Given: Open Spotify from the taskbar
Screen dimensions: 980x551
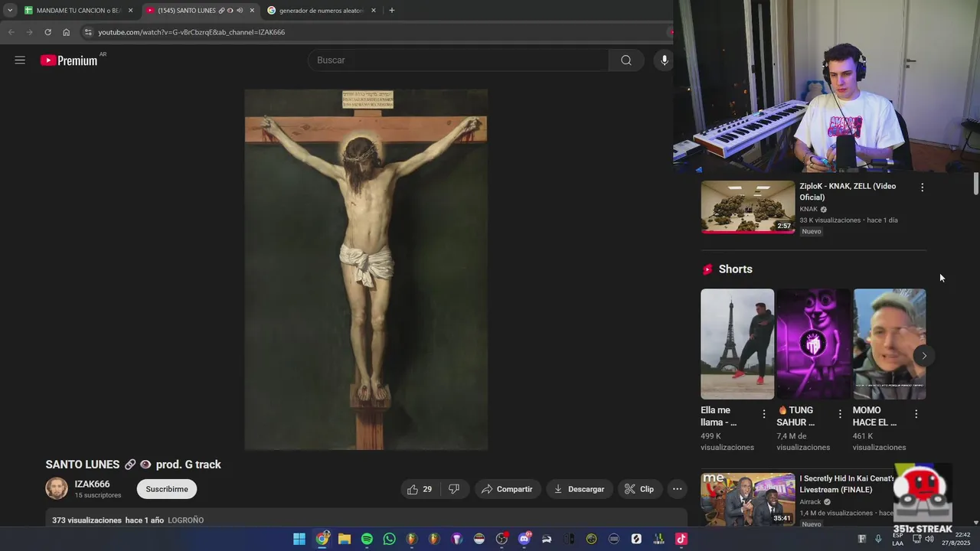Looking at the screenshot, I should click(x=367, y=539).
